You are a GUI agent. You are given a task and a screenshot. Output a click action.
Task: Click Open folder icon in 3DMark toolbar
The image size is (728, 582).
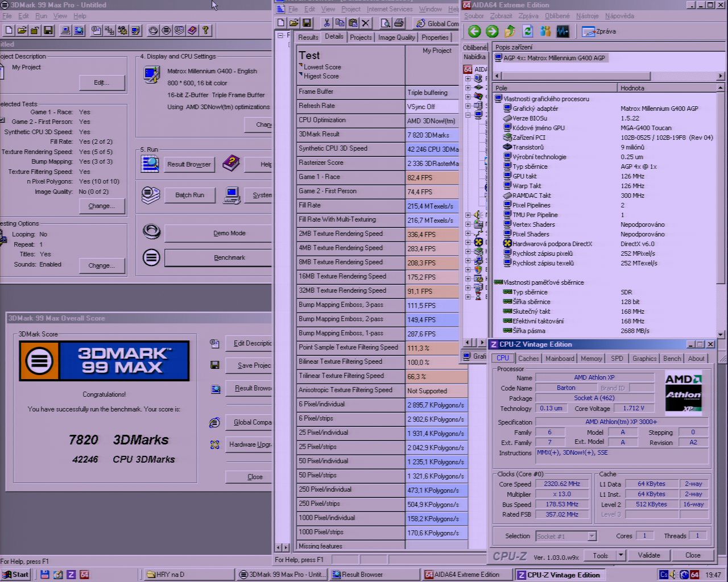(x=22, y=30)
